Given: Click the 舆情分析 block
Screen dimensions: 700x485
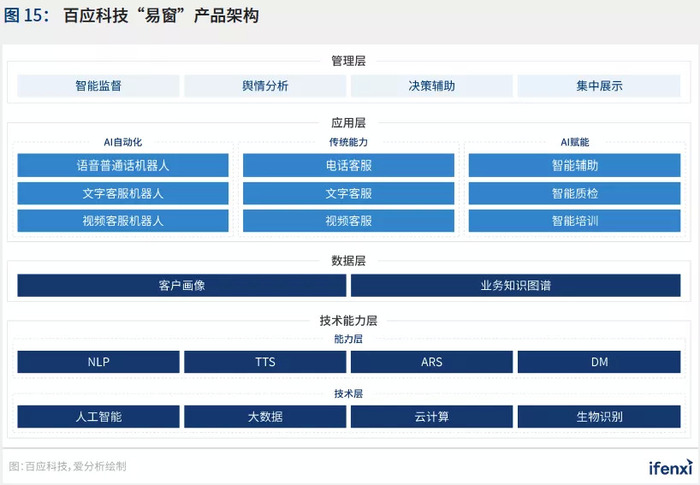Looking at the screenshot, I should (x=265, y=86).
